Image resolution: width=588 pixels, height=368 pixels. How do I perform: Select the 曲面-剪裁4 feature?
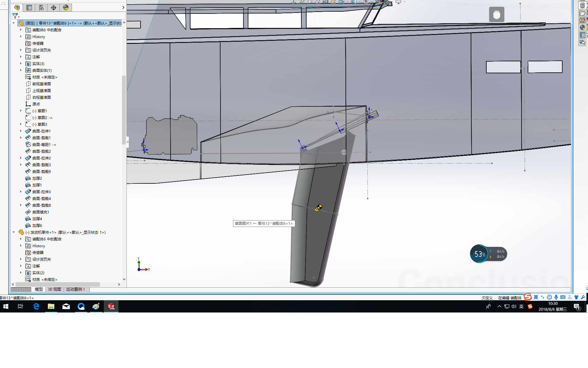click(x=38, y=199)
